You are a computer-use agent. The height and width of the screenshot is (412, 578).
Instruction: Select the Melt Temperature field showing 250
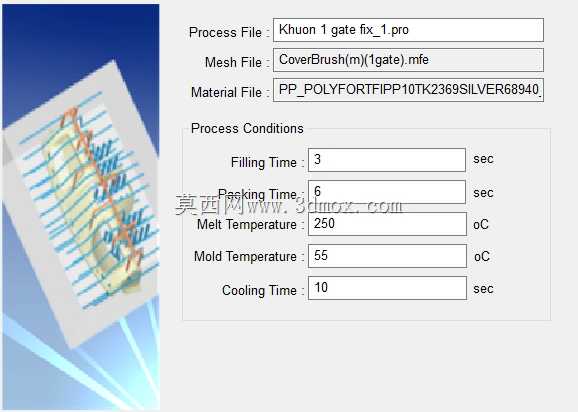387,224
